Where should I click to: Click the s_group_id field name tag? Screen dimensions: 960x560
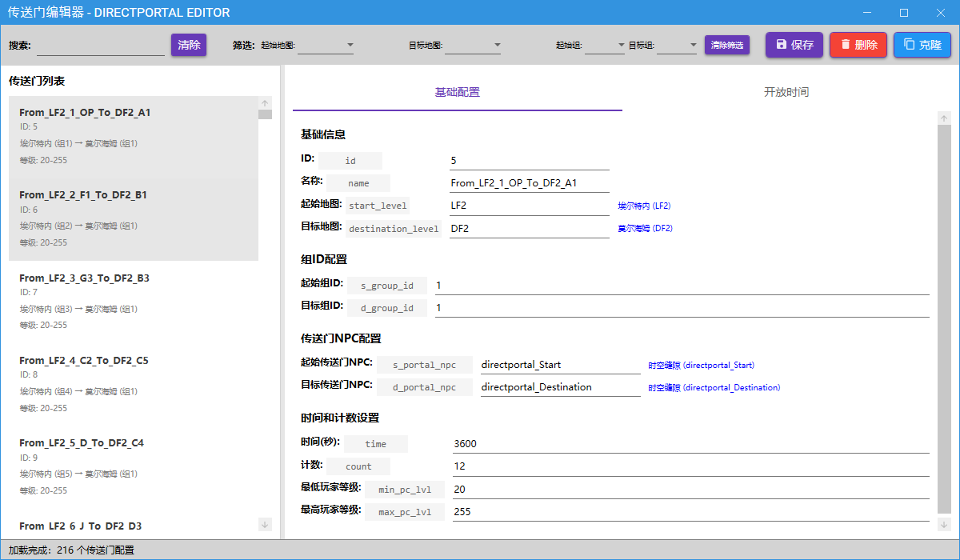click(387, 286)
